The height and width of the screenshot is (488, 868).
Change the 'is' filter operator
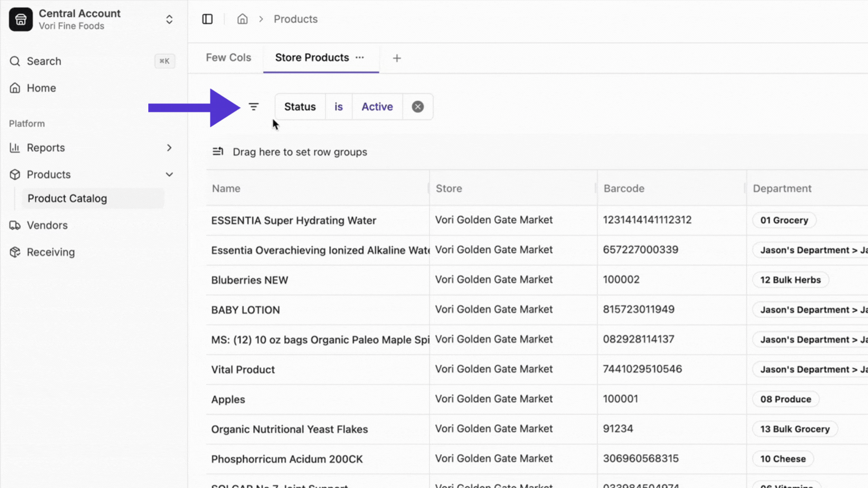click(x=339, y=107)
